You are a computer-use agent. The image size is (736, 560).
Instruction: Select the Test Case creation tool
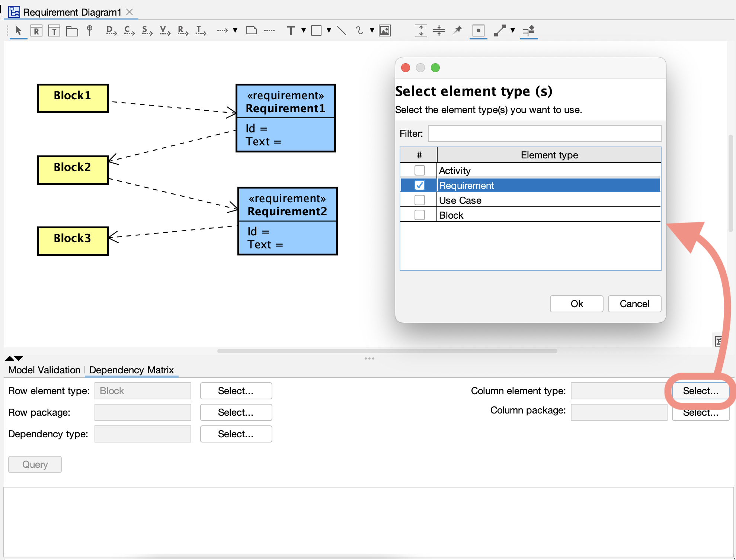tap(54, 30)
